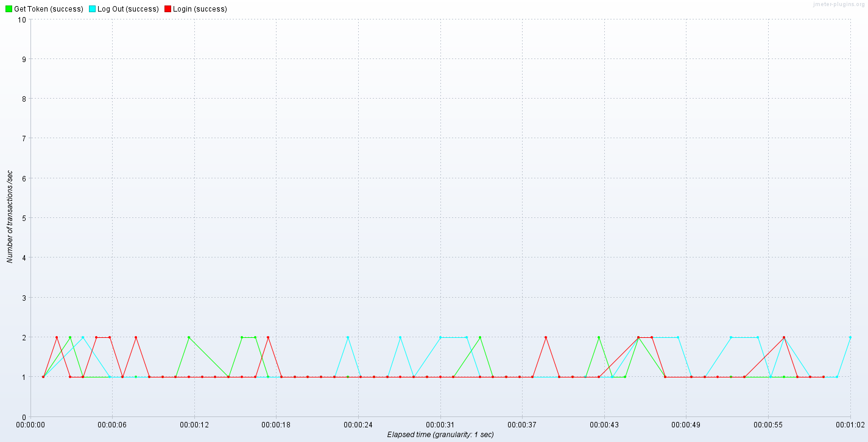Click the Y-axis value 10
The width and height of the screenshot is (868, 442).
pos(22,19)
